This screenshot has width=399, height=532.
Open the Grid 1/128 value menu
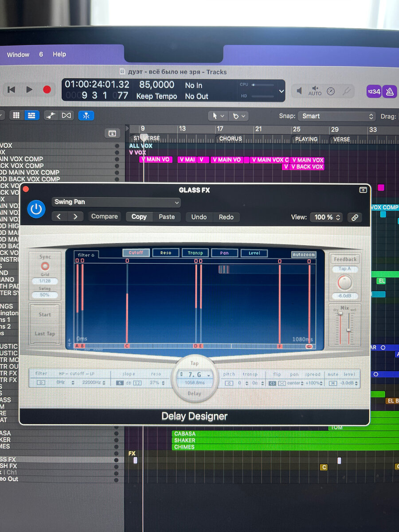pos(45,281)
